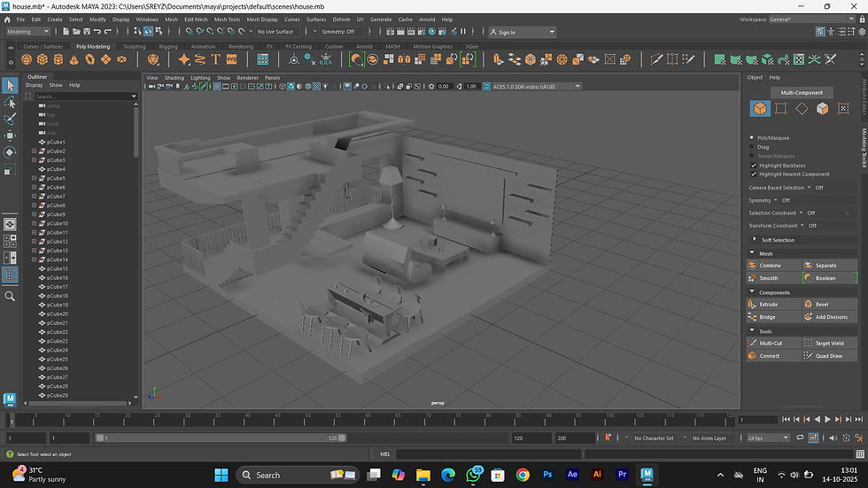
Task: Create a polygon sphere from shelf
Action: (x=27, y=59)
